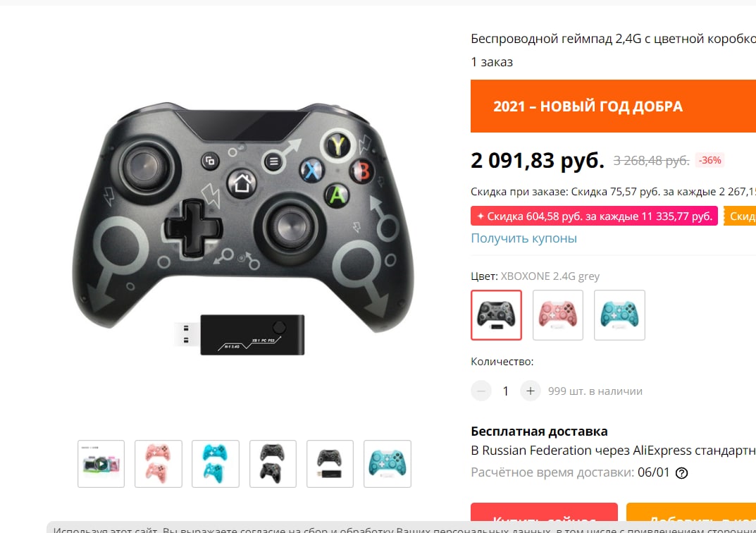Viewport: 756px width, 533px height.
Task: View the two blue controllers thumbnail
Action: [216, 464]
